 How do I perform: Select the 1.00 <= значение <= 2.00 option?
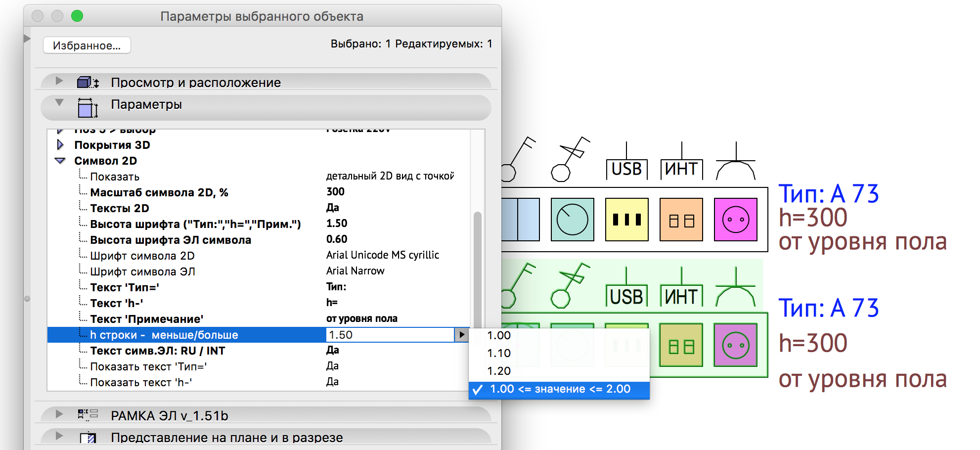(x=560, y=389)
